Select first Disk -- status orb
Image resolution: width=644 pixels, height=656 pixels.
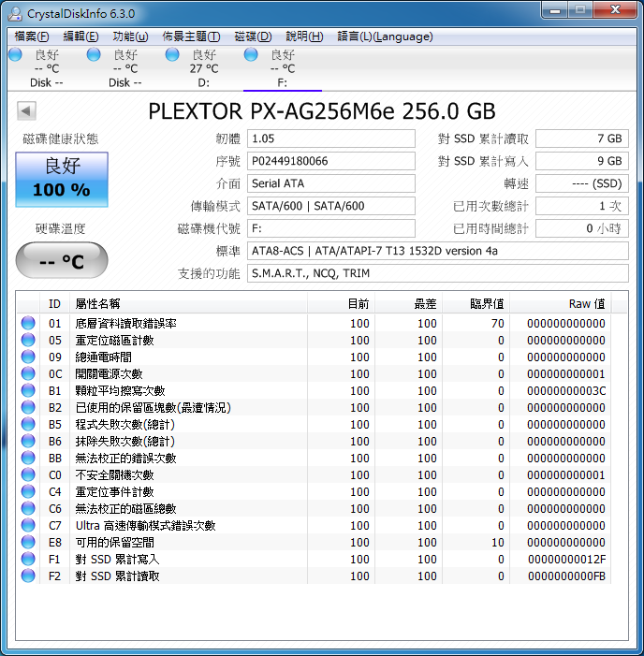(x=15, y=55)
